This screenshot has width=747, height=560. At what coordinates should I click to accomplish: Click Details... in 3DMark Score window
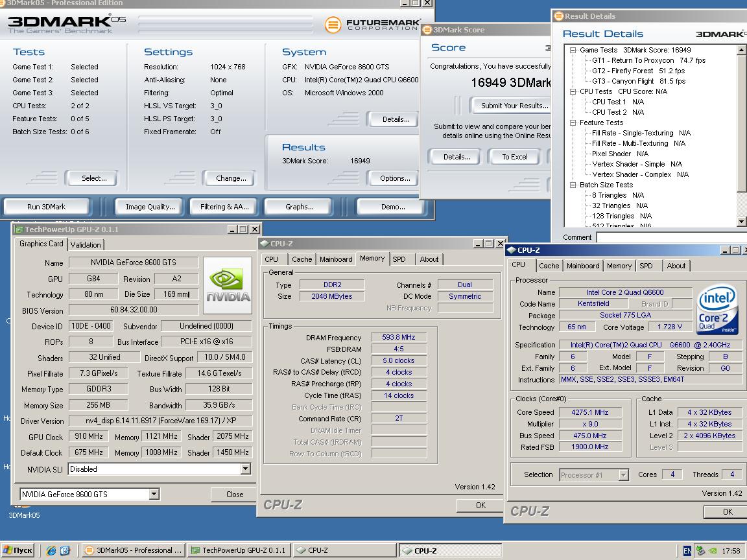pyautogui.click(x=456, y=157)
